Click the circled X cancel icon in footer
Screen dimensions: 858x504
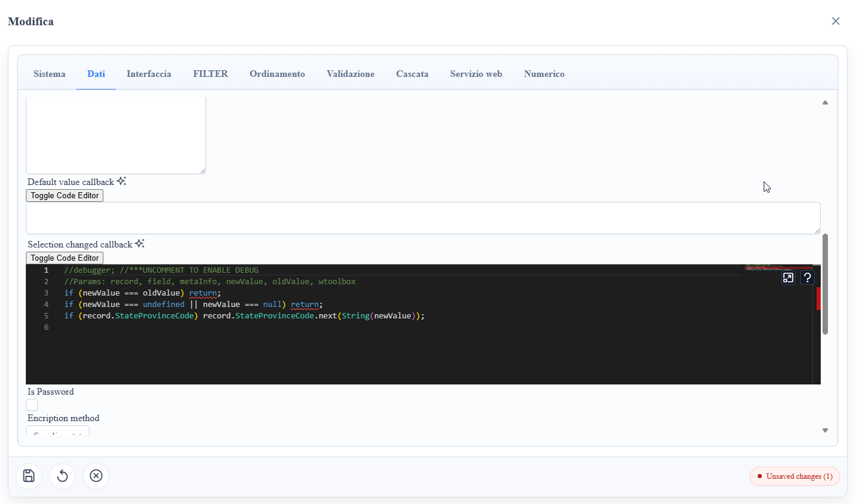(x=96, y=476)
